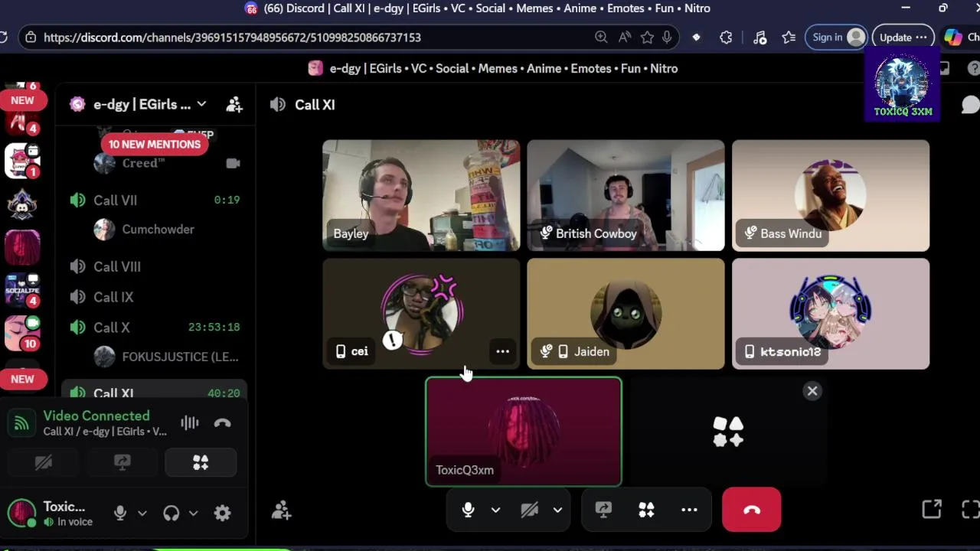Enter full screen call view
Image resolution: width=980 pixels, height=551 pixels.
(x=970, y=510)
